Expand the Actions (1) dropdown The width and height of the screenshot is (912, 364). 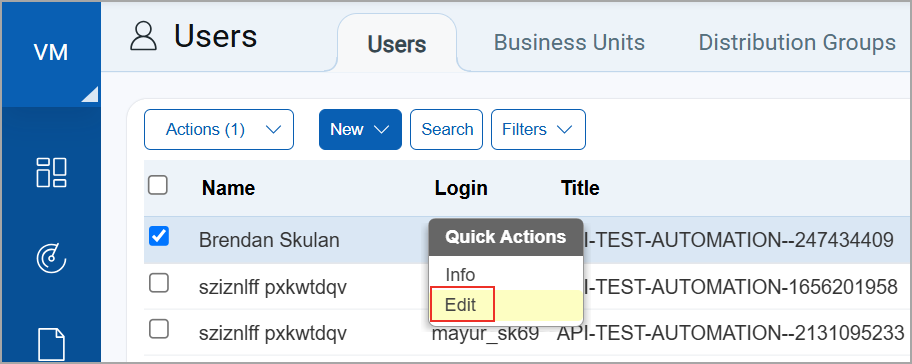point(219,129)
